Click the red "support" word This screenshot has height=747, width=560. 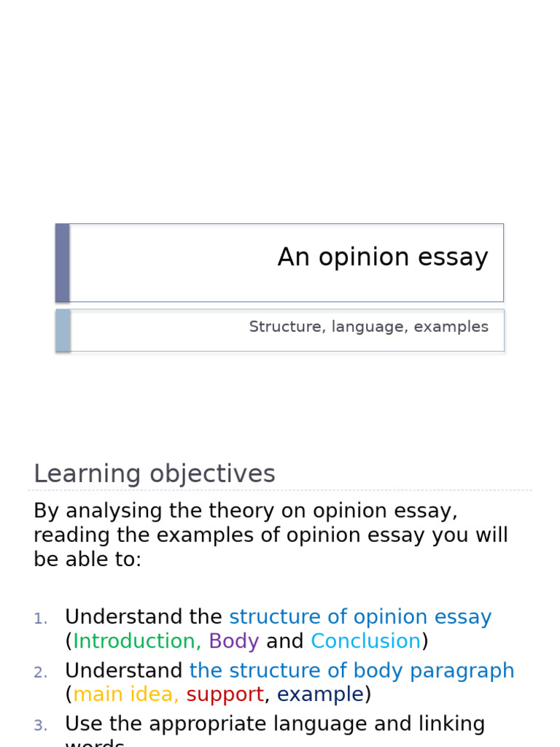[x=225, y=694]
